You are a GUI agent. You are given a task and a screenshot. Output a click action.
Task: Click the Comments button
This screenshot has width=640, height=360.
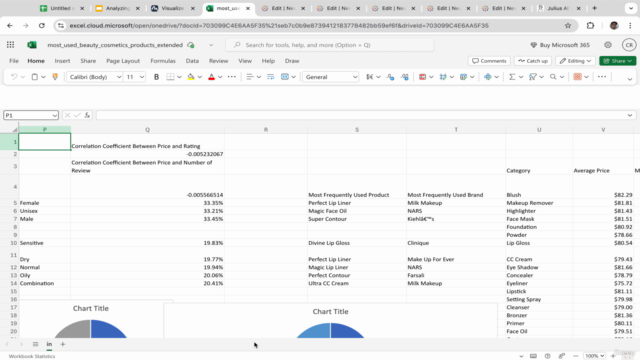(x=489, y=61)
